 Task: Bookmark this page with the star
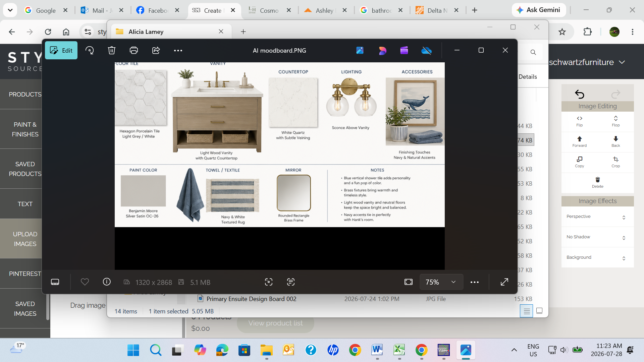point(562,32)
